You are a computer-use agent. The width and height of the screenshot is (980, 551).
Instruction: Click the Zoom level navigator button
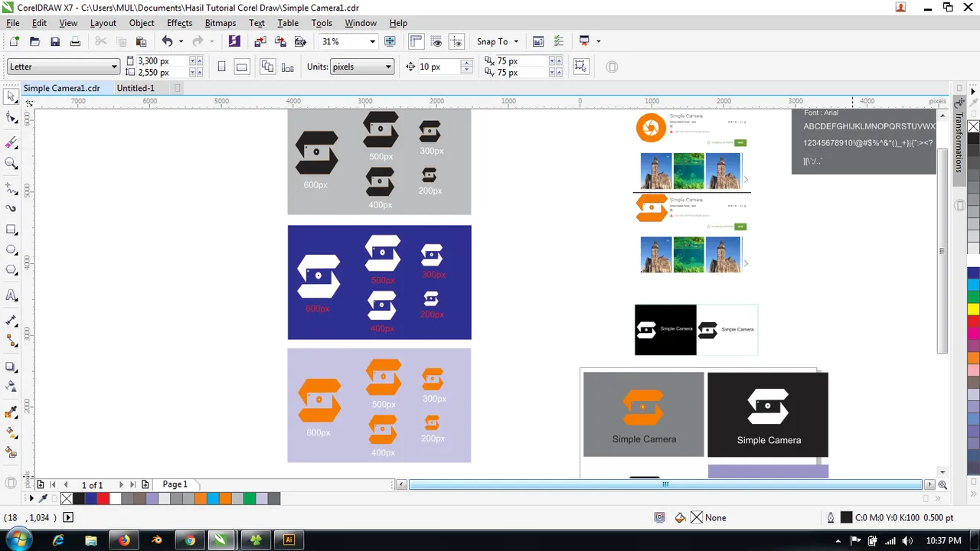coord(942,484)
